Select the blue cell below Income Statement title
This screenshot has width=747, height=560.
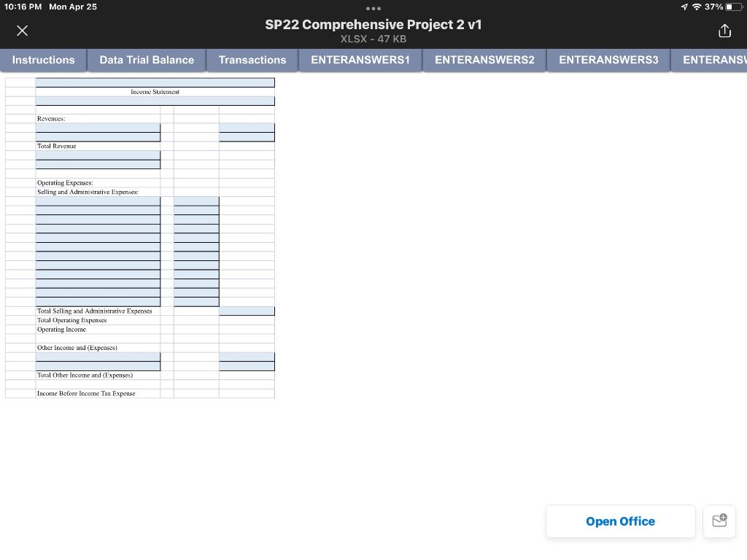pyautogui.click(x=155, y=101)
